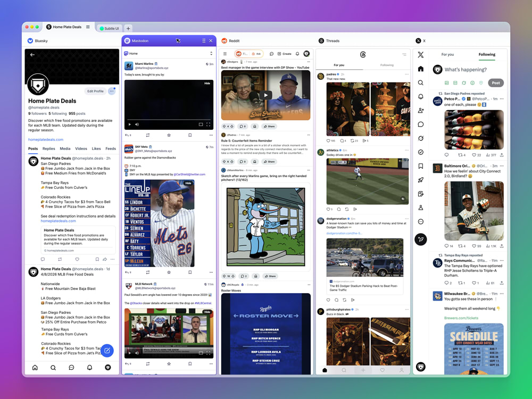Image resolution: width=532 pixels, height=399 pixels.
Task: Switch to the Subtle UI window tab
Action: pos(109,28)
